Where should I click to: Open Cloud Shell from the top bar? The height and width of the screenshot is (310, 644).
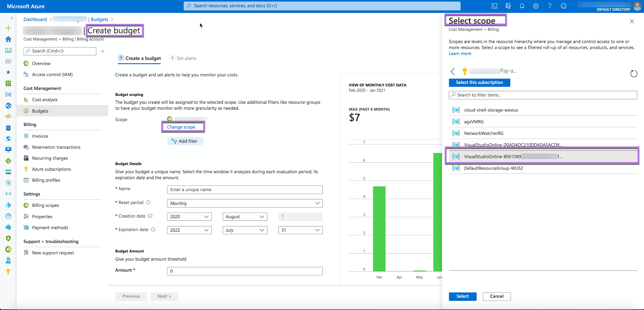pyautogui.click(x=494, y=6)
